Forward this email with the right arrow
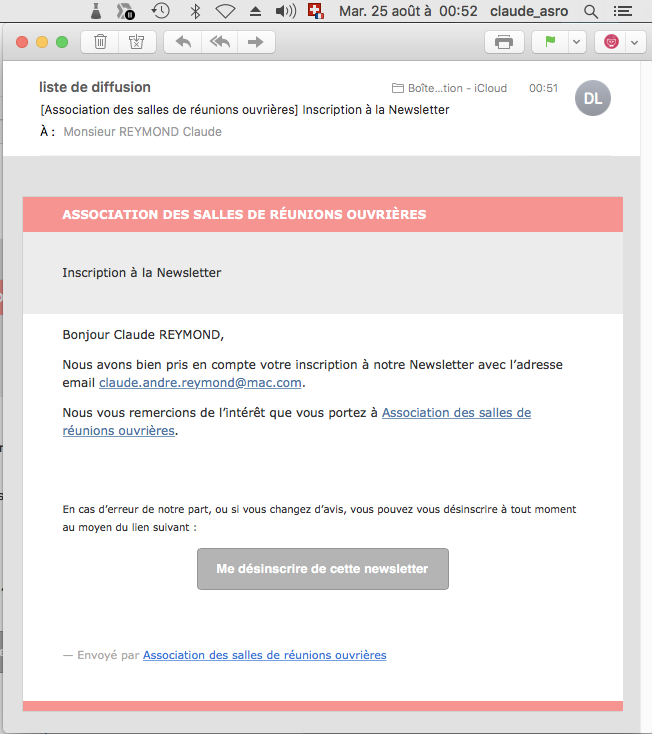The width and height of the screenshot is (652, 734). point(256,42)
